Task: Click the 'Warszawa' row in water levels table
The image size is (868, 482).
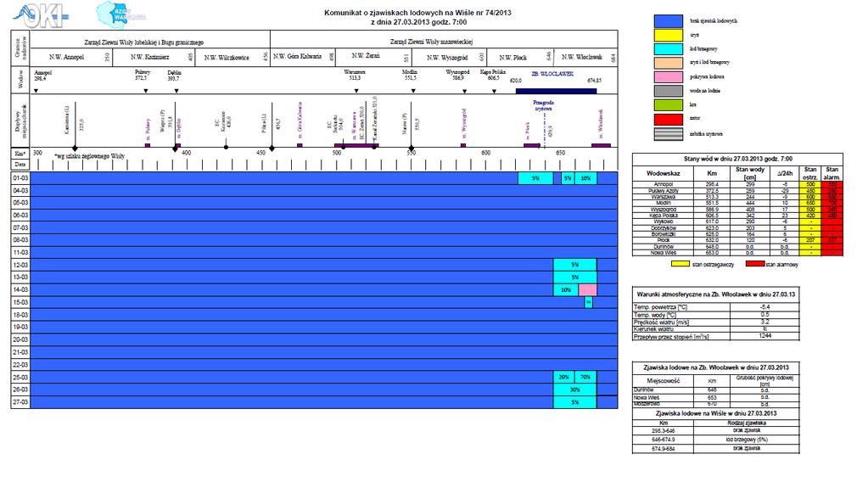Action: (737, 197)
